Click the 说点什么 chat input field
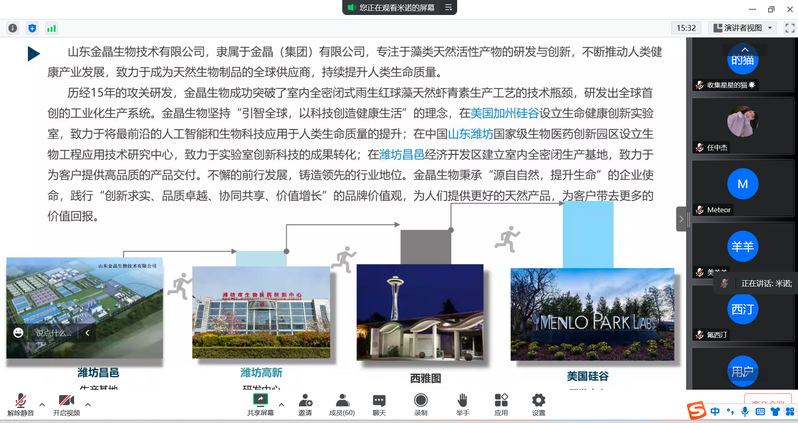This screenshot has height=423, width=798. coord(54,333)
